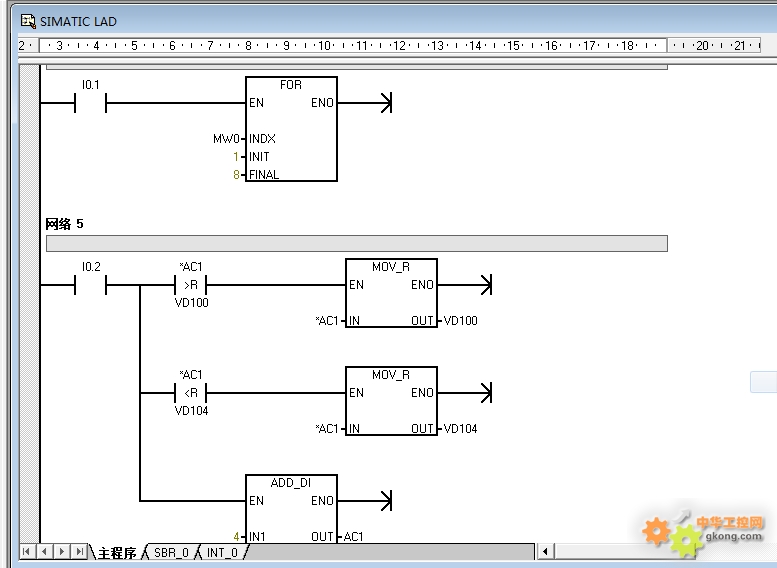Click the VD104 output of MOV_R
The width and height of the screenshot is (777, 568).
click(x=460, y=429)
